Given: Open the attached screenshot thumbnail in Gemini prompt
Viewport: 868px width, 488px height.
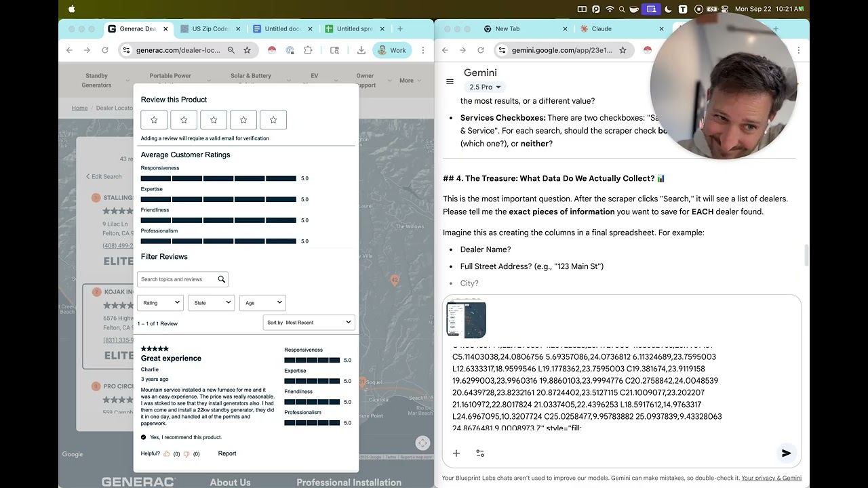Looking at the screenshot, I should (x=467, y=319).
